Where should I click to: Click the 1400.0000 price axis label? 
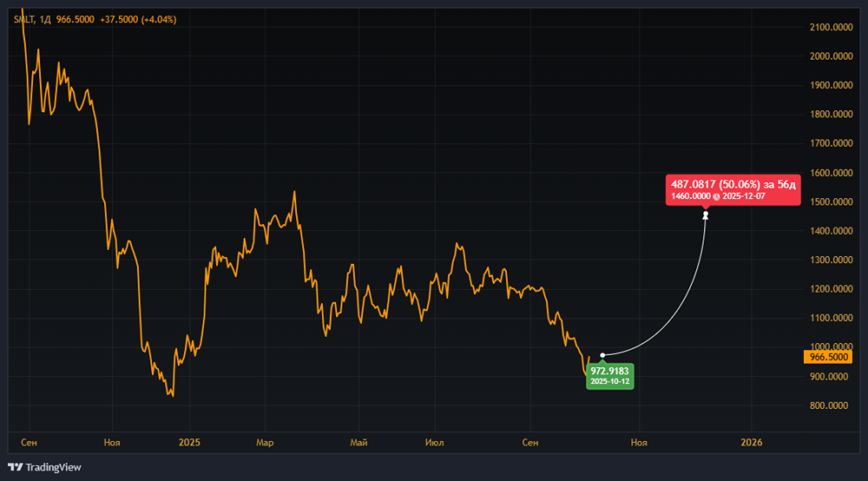click(831, 231)
